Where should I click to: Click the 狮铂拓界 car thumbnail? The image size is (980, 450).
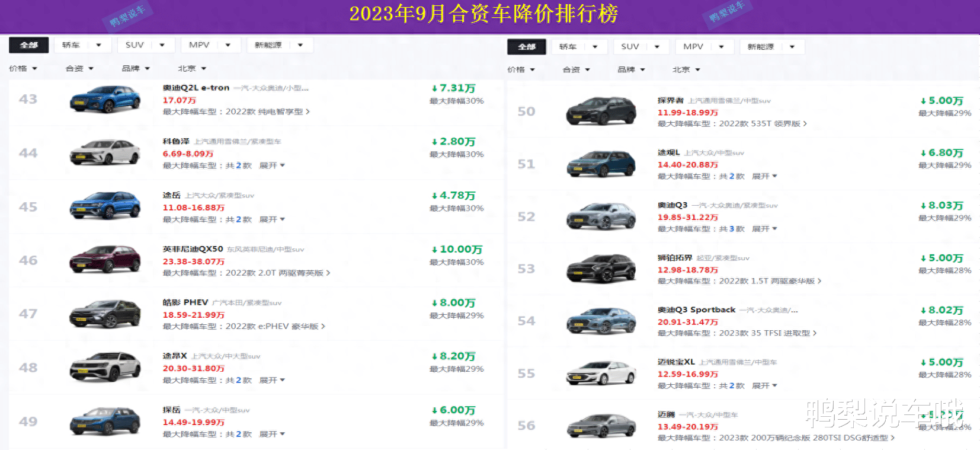[601, 269]
